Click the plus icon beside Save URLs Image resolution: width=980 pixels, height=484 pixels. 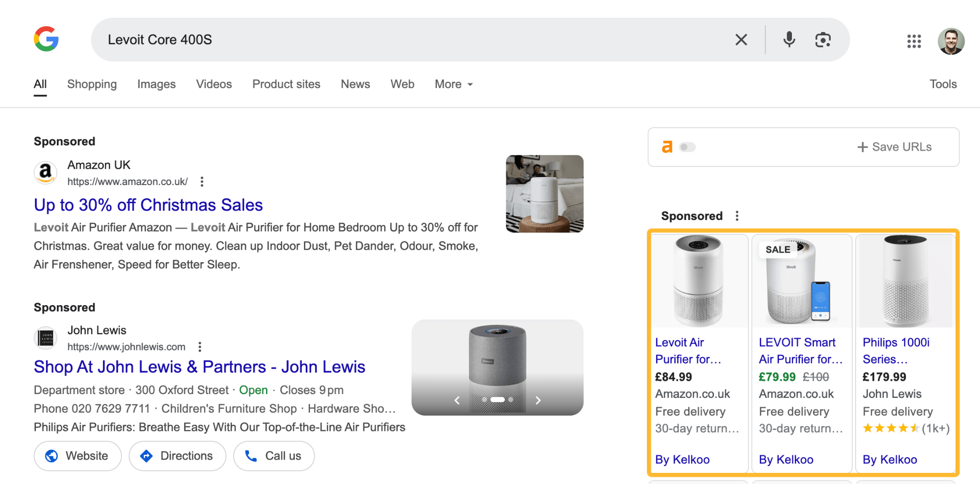tap(862, 146)
